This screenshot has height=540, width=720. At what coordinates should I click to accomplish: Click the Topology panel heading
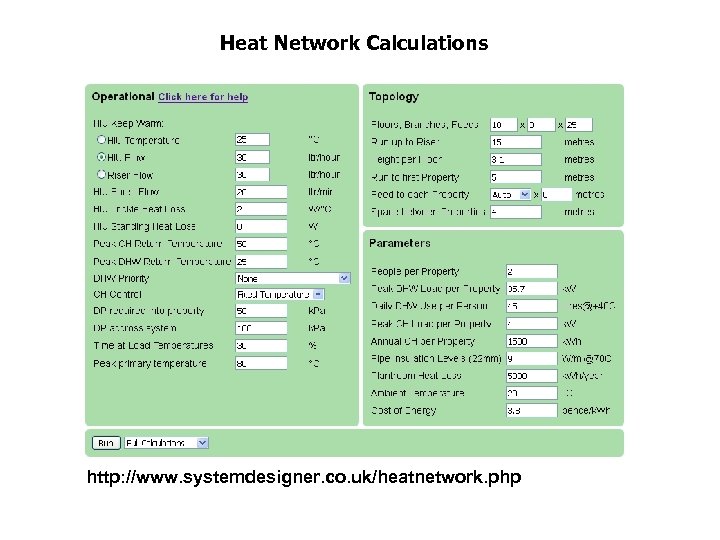click(394, 96)
